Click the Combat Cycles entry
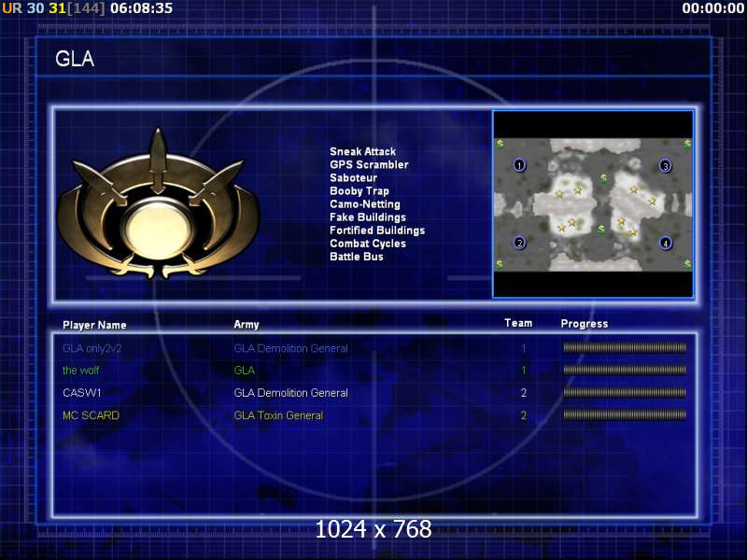Screen dimensions: 747x560 (368, 244)
